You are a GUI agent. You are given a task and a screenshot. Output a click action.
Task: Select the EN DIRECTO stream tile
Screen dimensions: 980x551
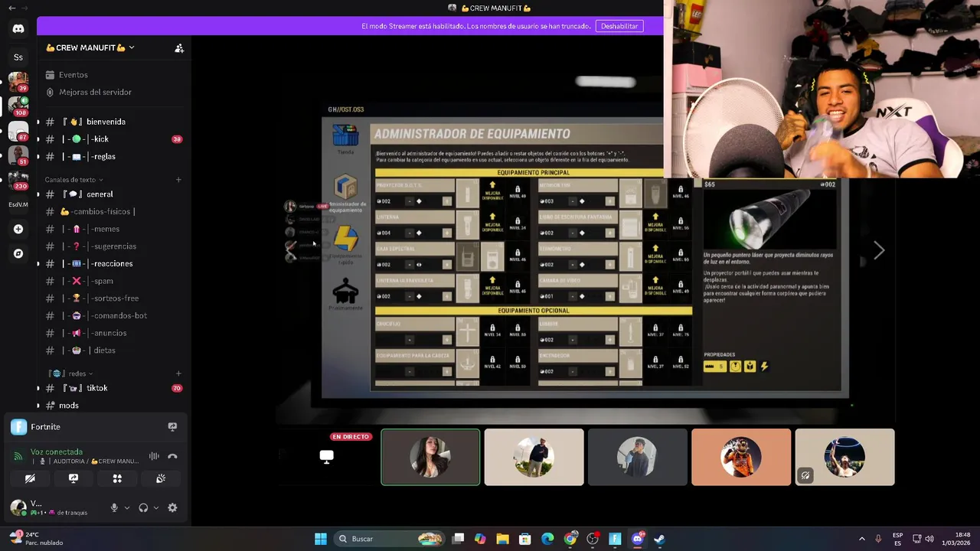327,457
